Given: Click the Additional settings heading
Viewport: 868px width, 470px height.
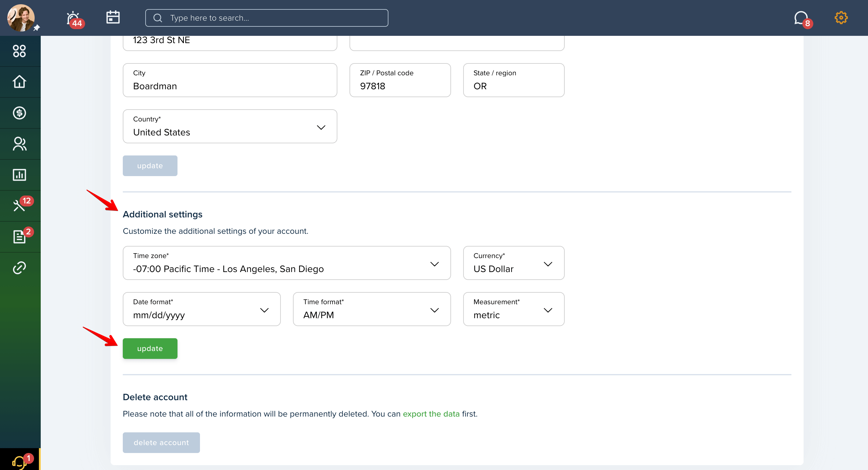Looking at the screenshot, I should pyautogui.click(x=162, y=214).
